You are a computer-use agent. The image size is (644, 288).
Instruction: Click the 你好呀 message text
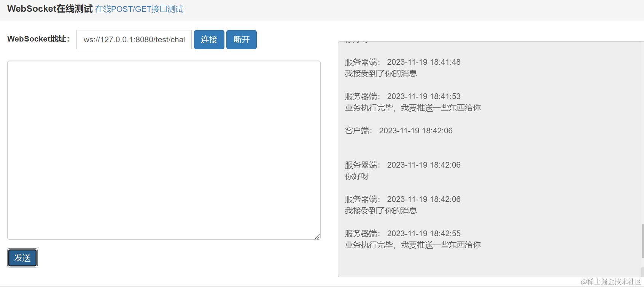coord(357,176)
